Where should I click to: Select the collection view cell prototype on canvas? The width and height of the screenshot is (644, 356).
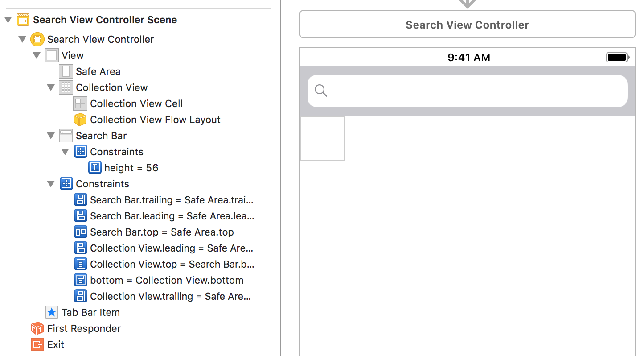tap(323, 138)
